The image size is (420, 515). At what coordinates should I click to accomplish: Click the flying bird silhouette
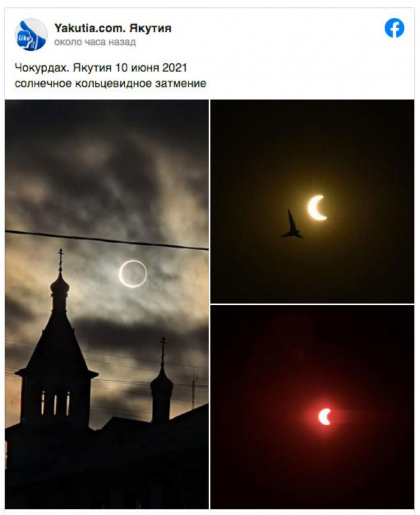tap(292, 224)
